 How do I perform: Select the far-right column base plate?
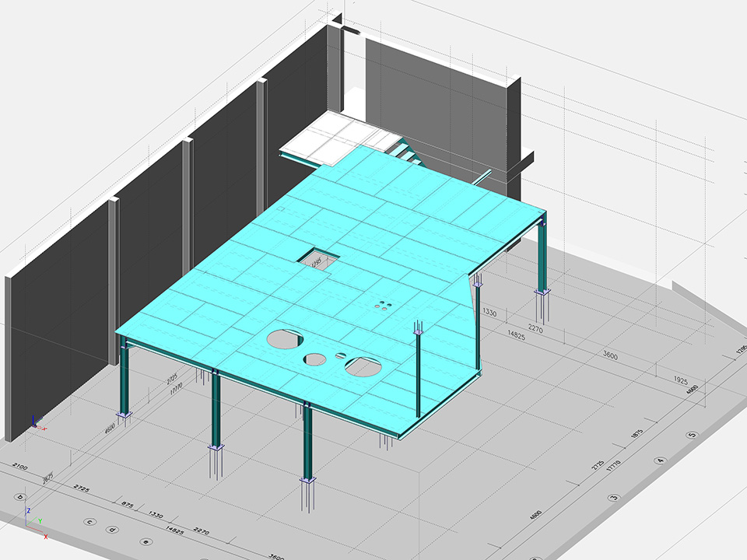pos(542,293)
